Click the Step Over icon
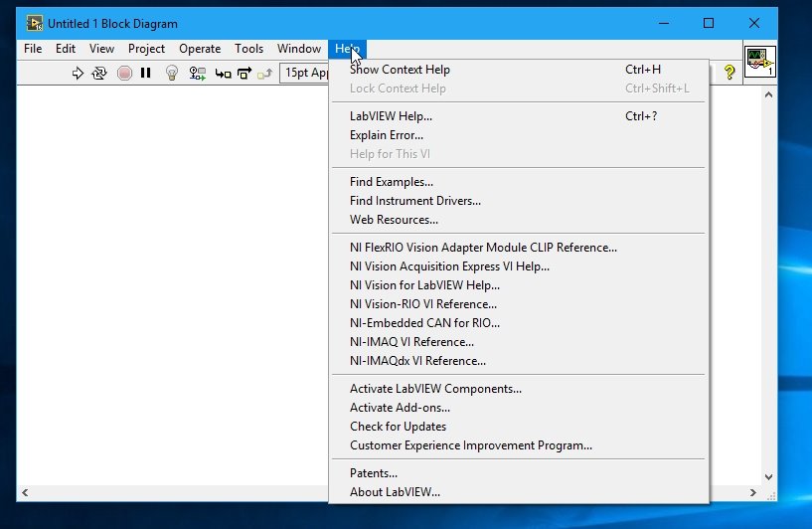The width and height of the screenshot is (812, 529). 244,73
